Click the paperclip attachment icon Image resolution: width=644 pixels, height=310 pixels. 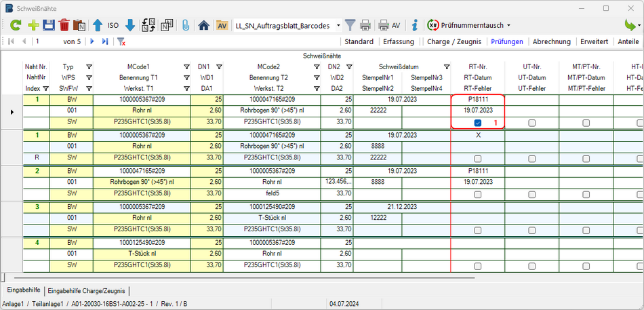click(x=185, y=25)
